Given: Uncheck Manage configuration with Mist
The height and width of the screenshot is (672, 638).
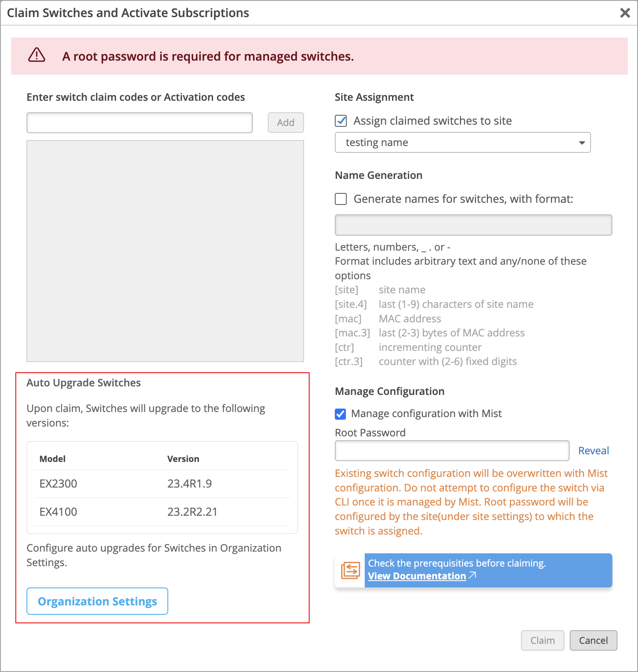Looking at the screenshot, I should pyautogui.click(x=340, y=414).
